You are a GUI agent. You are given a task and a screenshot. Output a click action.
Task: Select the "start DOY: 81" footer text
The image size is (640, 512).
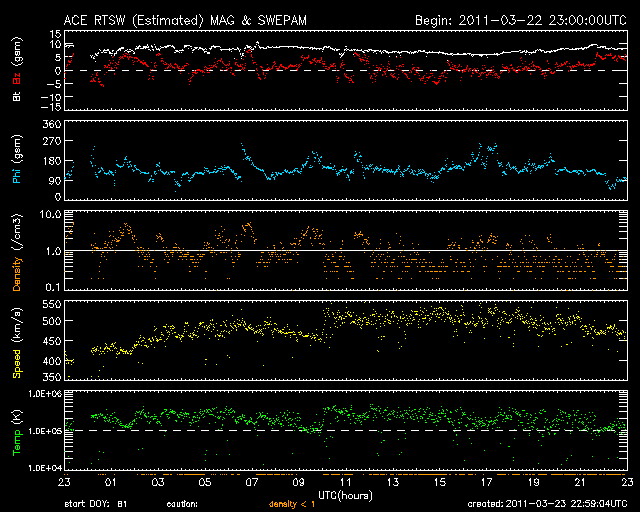[96, 504]
